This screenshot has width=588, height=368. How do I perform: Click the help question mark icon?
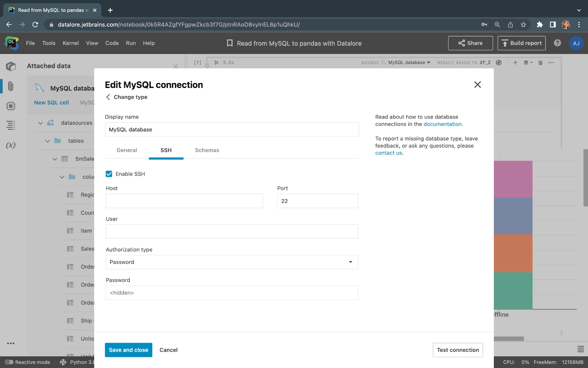pyautogui.click(x=557, y=43)
